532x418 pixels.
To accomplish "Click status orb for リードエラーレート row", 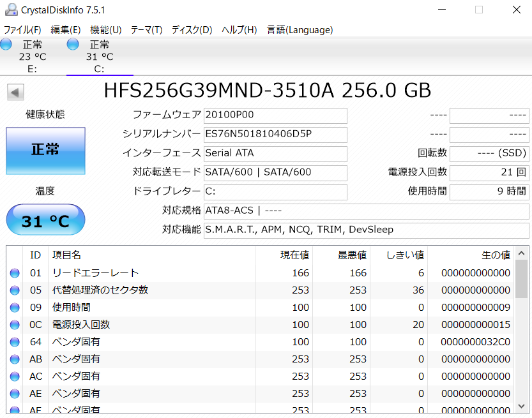I will tap(15, 273).
